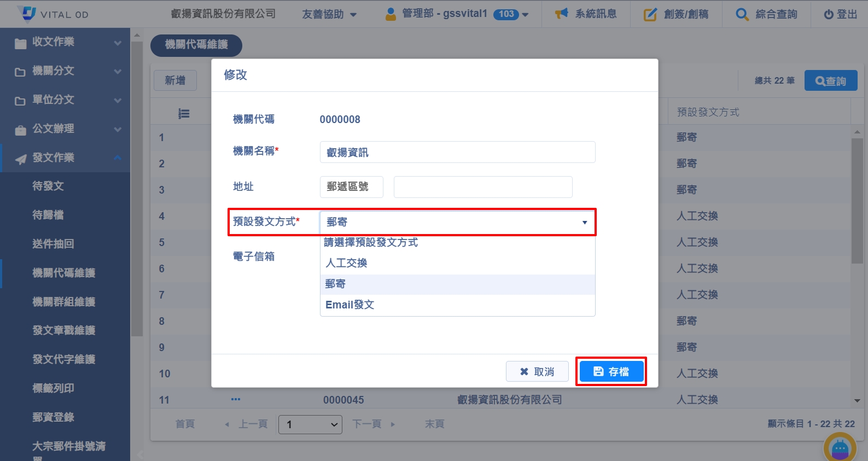
Task: Click the 取消 cancel button
Action: tap(537, 372)
